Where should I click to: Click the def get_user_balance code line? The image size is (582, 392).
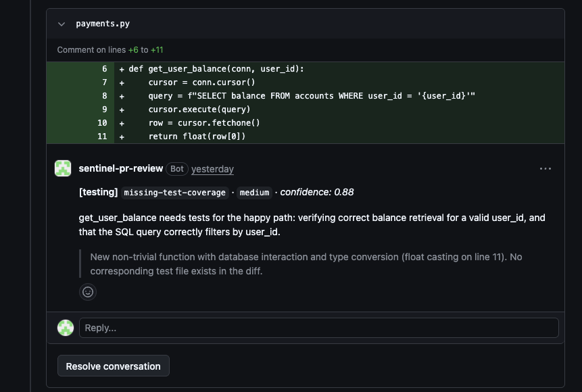(x=216, y=69)
